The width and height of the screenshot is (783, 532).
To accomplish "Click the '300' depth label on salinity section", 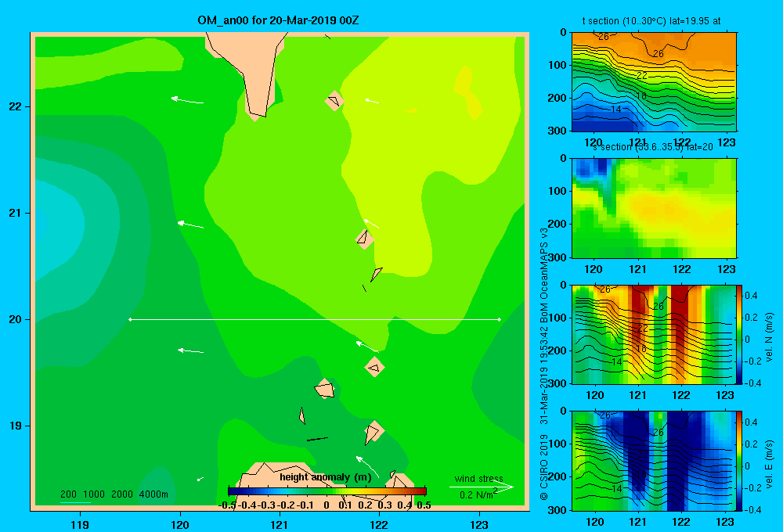I will coord(557,257).
